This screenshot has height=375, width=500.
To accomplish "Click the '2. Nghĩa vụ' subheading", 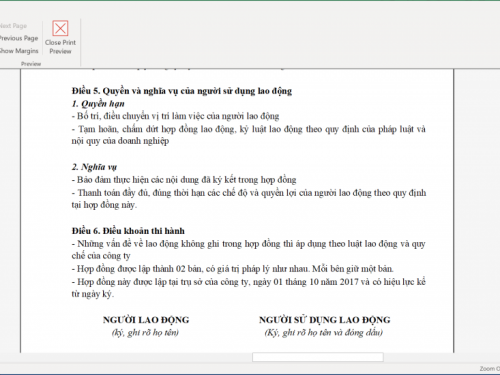I will pos(94,167).
